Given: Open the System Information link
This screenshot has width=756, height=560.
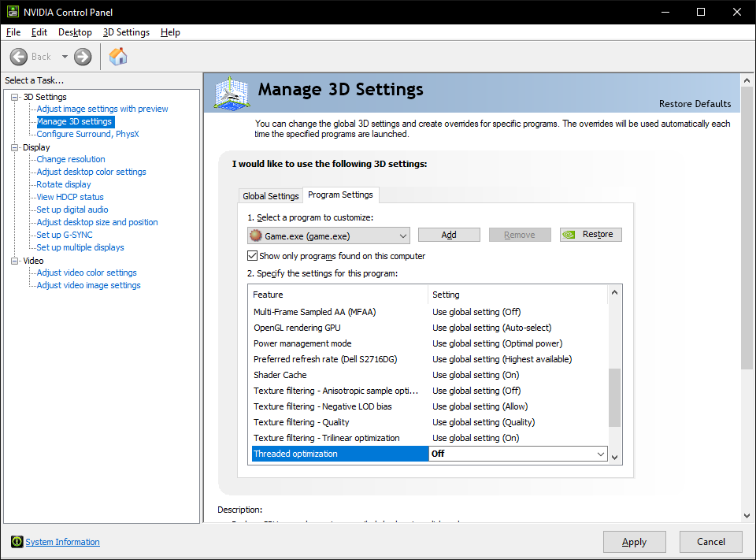Looking at the screenshot, I should 63,542.
